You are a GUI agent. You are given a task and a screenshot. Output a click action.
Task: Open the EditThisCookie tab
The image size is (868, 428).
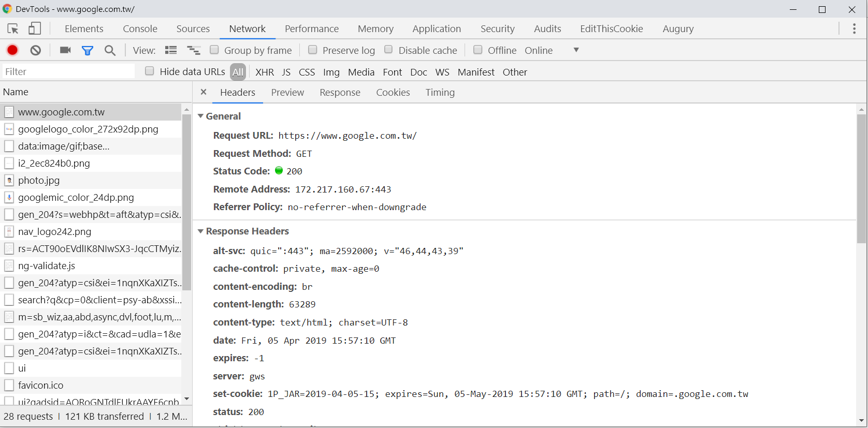pyautogui.click(x=611, y=28)
